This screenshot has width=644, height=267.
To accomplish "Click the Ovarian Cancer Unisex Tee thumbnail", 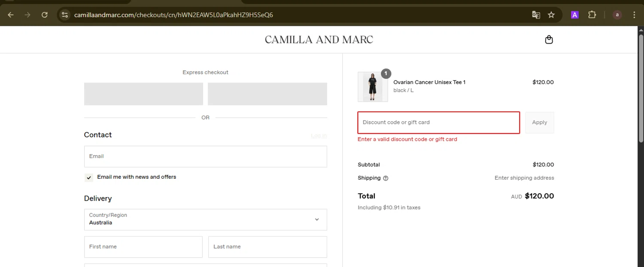I will (x=373, y=87).
